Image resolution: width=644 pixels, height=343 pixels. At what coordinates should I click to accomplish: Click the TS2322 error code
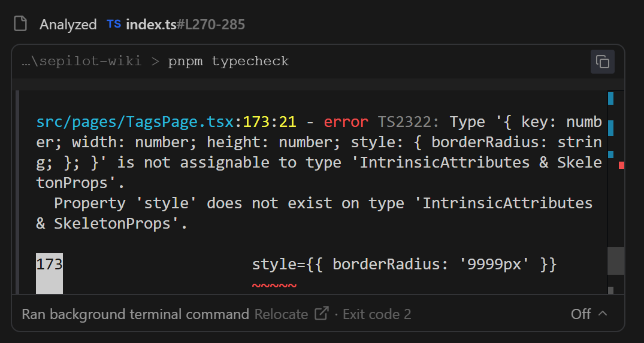(x=408, y=122)
